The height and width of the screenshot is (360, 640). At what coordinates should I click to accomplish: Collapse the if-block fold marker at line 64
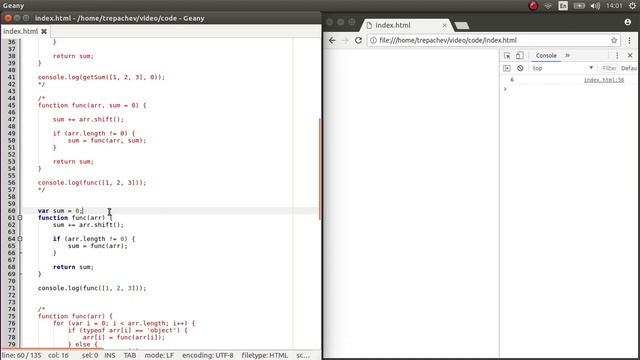click(x=20, y=239)
